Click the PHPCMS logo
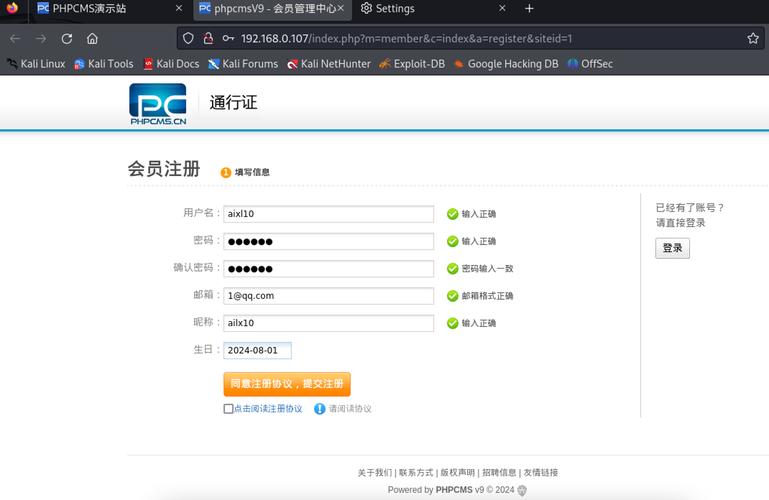This screenshot has height=500, width=769. coord(158,104)
